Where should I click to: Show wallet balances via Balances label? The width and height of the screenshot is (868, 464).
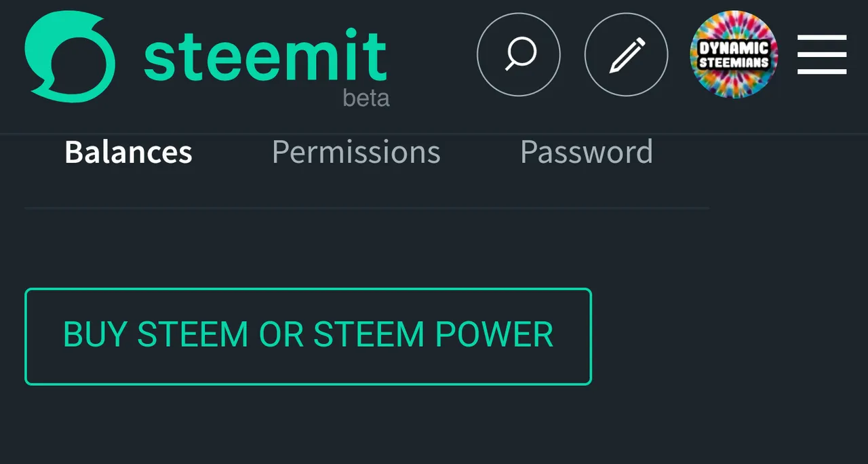128,152
